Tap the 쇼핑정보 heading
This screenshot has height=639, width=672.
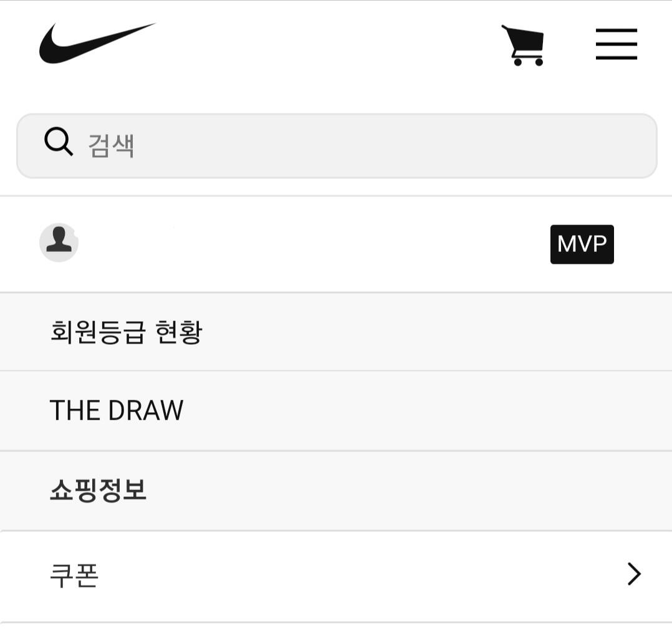pos(98,490)
